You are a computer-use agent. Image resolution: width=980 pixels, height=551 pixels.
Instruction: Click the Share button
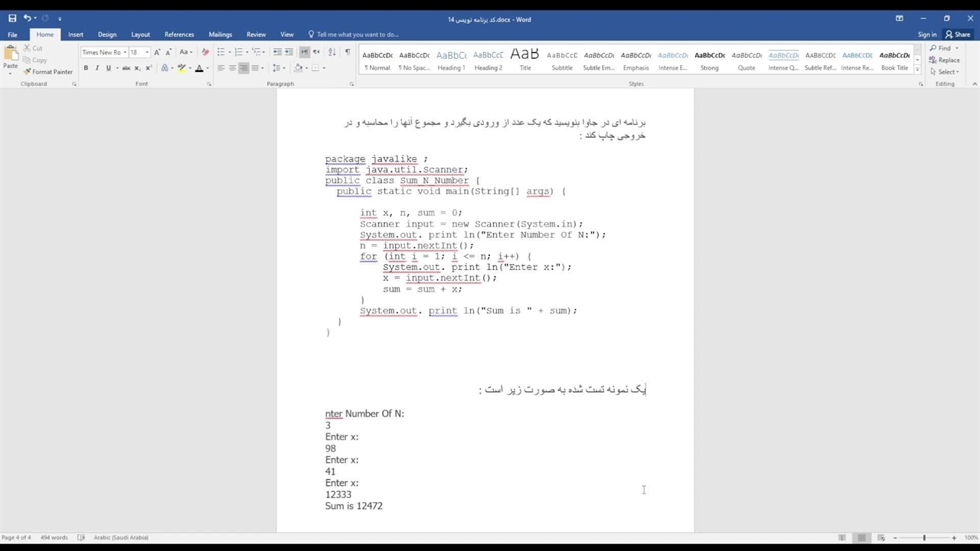[958, 34]
